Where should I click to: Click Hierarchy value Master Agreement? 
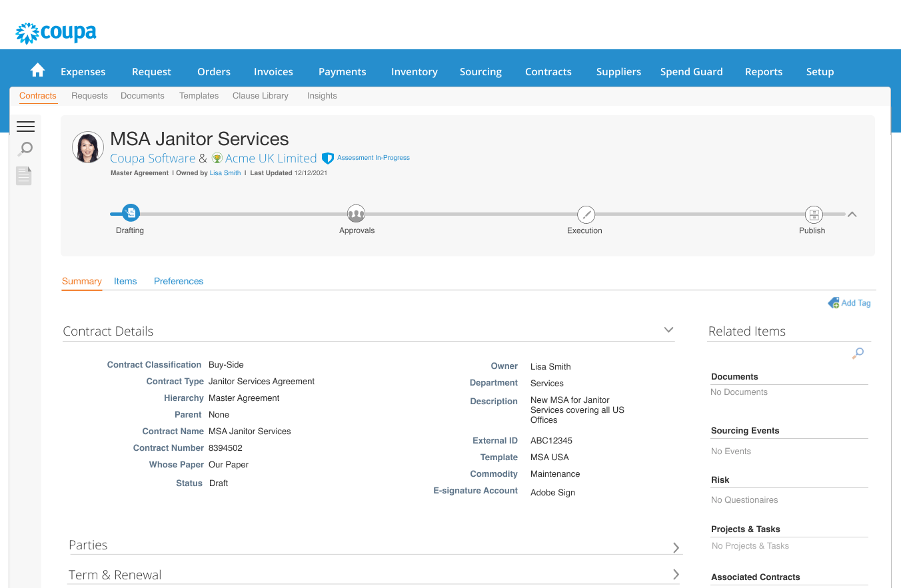244,398
